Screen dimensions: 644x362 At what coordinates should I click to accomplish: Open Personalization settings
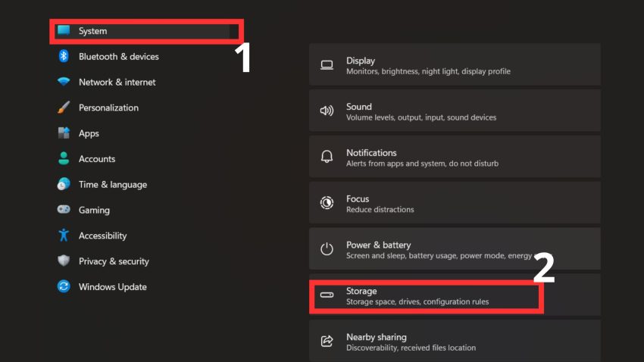click(x=108, y=108)
